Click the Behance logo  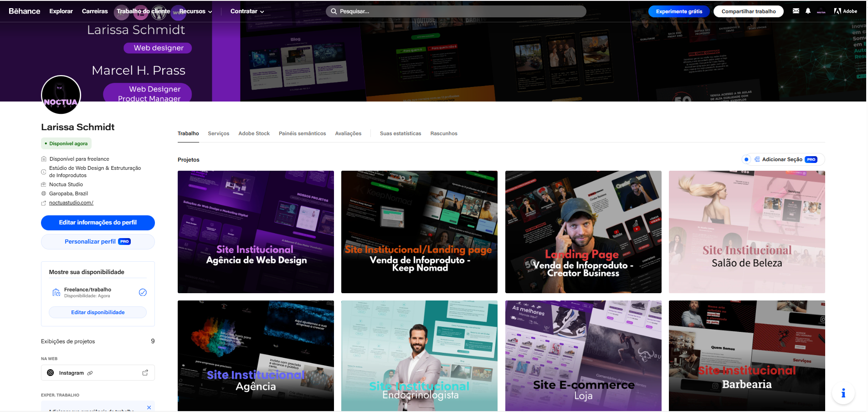point(25,11)
